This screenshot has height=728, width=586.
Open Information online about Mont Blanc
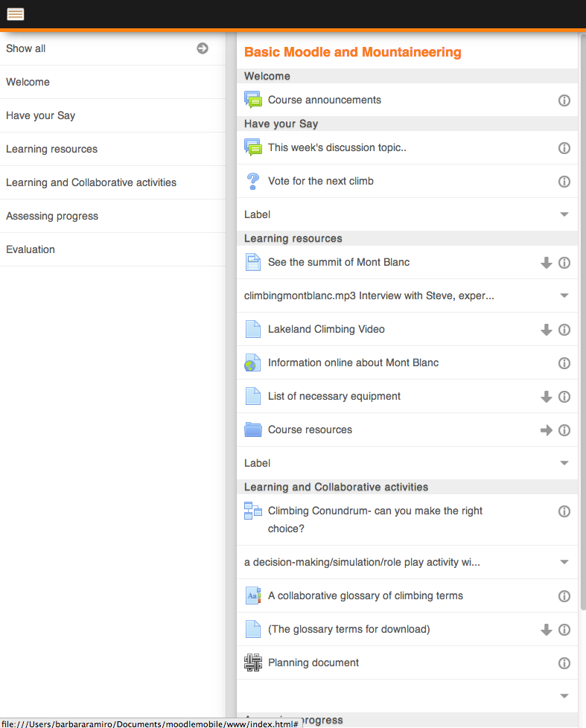(x=353, y=363)
